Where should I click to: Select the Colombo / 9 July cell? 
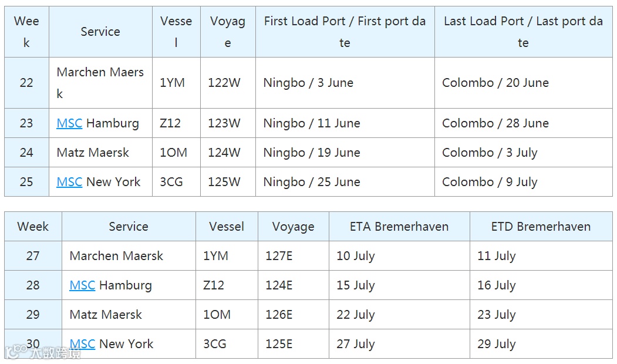pos(523,182)
